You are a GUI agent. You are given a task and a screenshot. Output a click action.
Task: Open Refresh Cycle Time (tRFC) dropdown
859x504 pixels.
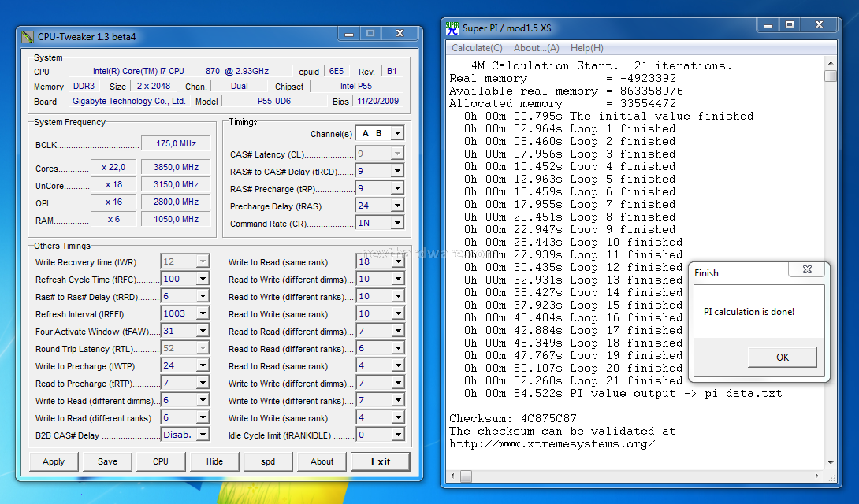[x=203, y=279]
